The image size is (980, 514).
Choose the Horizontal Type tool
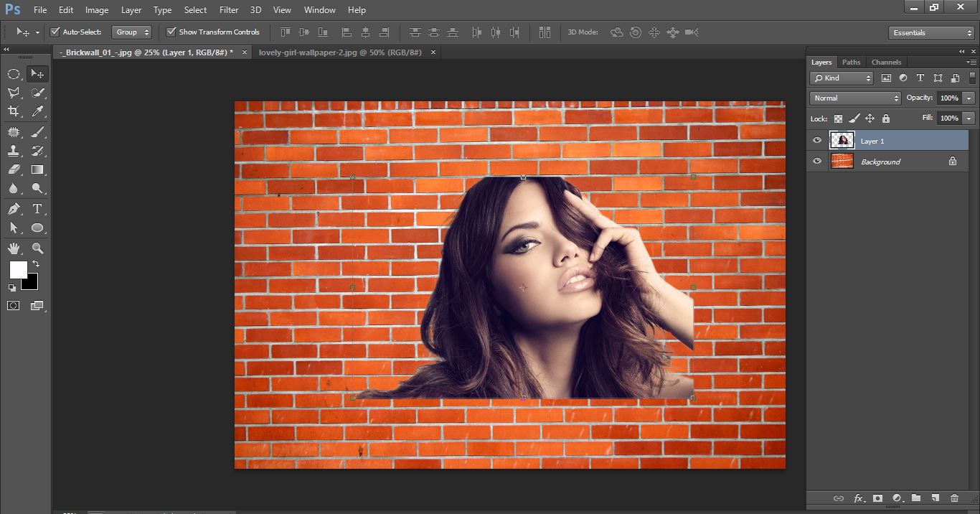(37, 209)
